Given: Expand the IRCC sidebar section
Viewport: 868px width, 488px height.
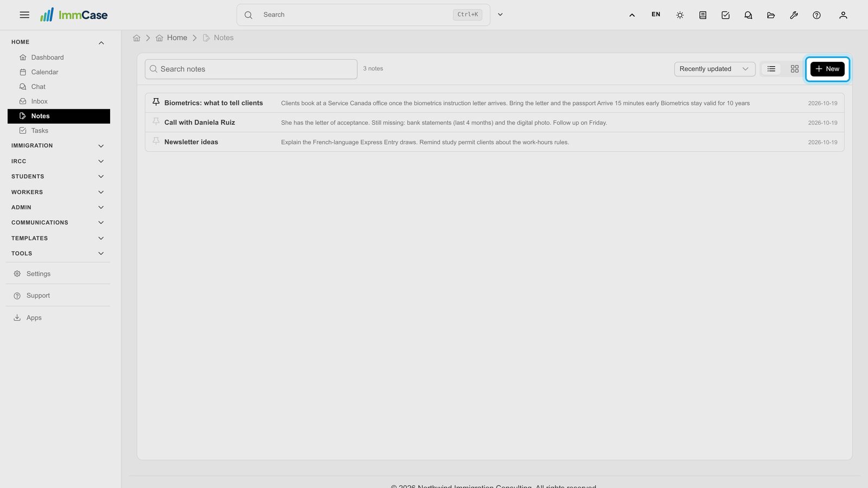Looking at the screenshot, I should pos(59,162).
